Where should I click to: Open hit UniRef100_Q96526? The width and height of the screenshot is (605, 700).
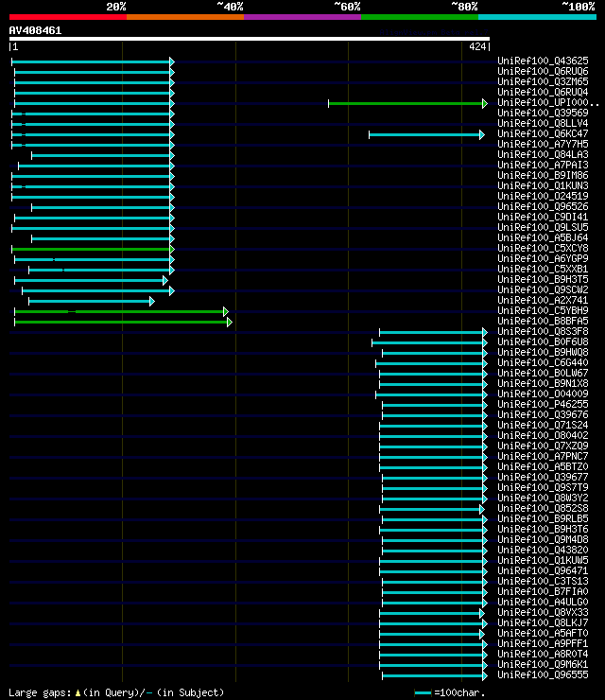543,206
